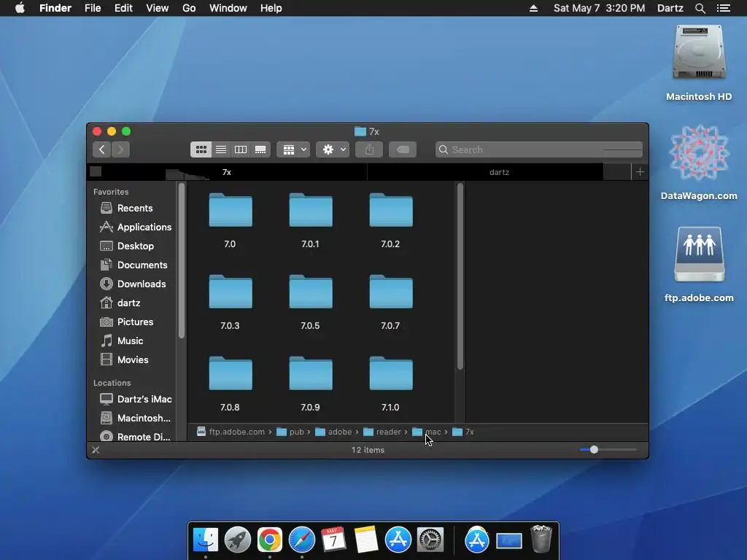The image size is (747, 560).
Task: Open the Apple menu
Action: click(x=20, y=8)
